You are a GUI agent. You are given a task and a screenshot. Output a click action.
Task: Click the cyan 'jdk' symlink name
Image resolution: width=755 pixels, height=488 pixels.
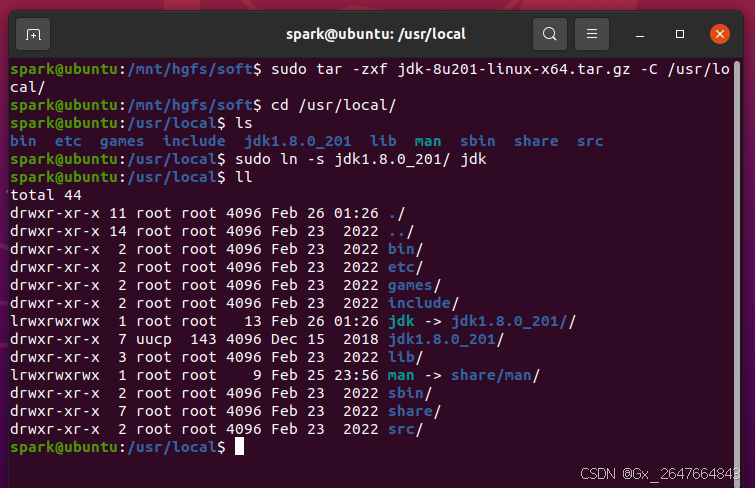[401, 321]
